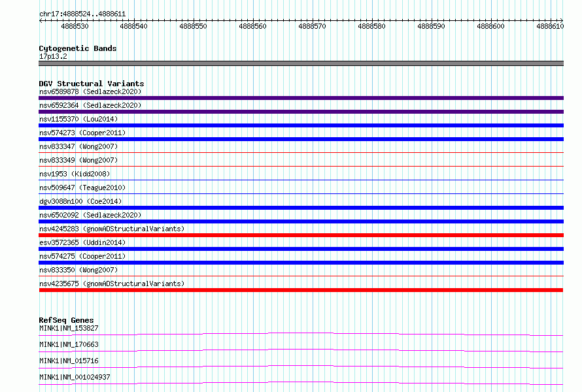Click the purple bar under nsv6592364
This screenshot has width=582, height=392.
click(x=301, y=112)
